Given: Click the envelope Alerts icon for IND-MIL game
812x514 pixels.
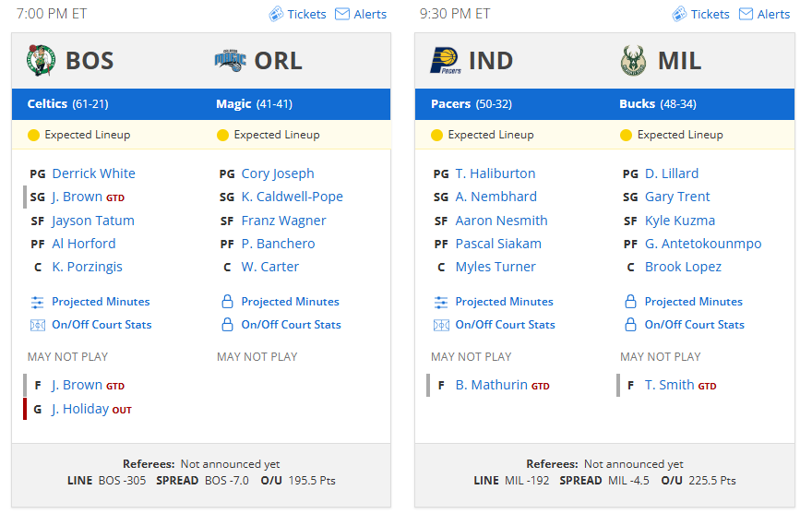Looking at the screenshot, I should click(x=746, y=14).
